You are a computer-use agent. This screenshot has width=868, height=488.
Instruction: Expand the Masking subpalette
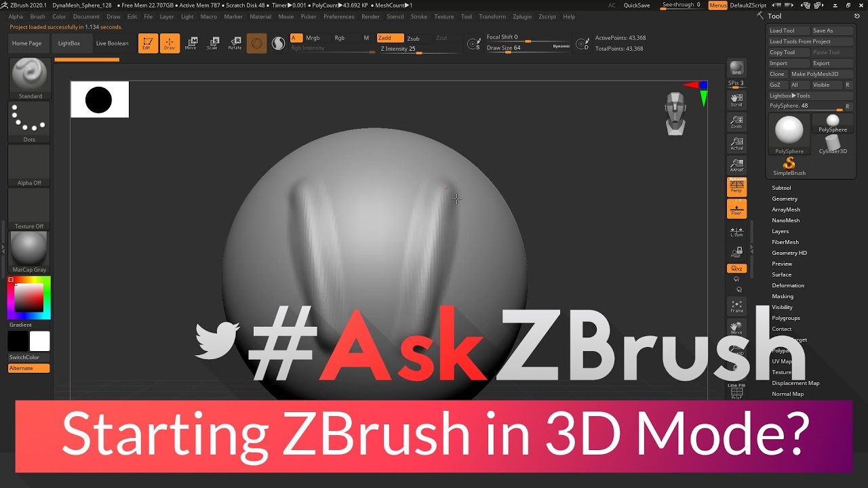coord(783,296)
